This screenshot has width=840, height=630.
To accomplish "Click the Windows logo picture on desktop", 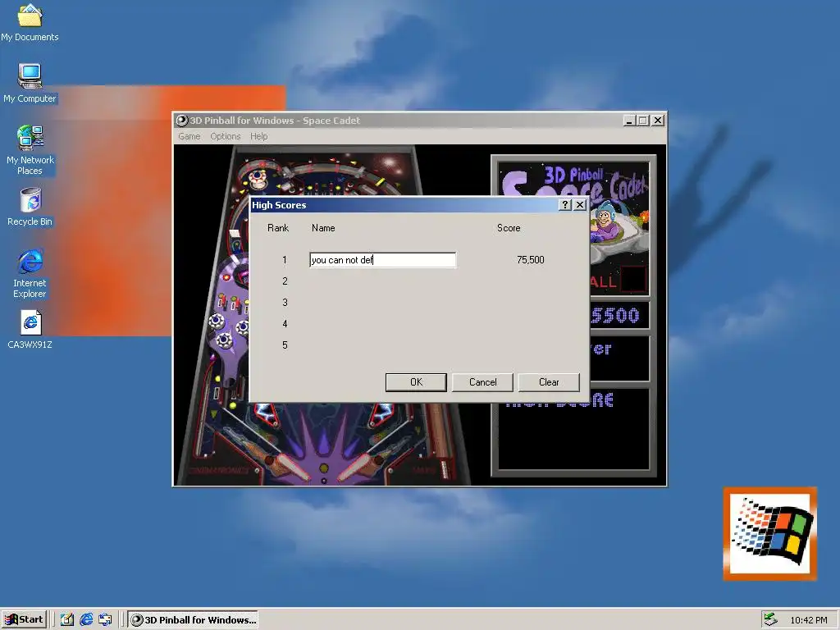I will (770, 534).
